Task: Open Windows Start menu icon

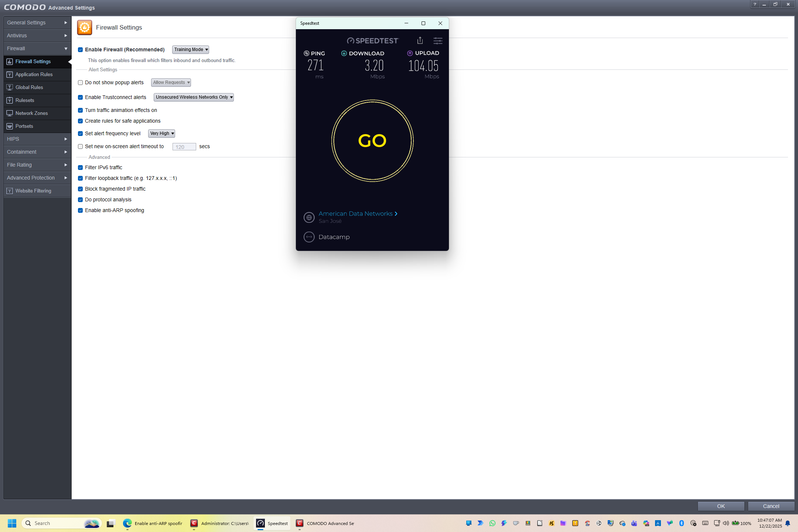Action: pos(12,523)
